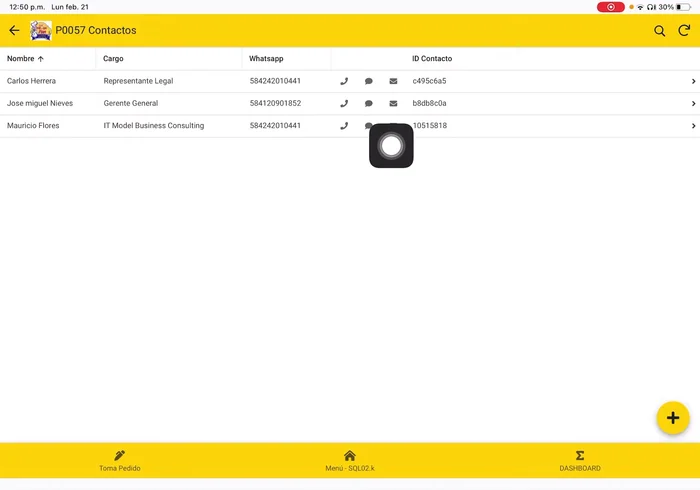The width and height of the screenshot is (700, 490).
Task: Tap the company logo thumbnail in header
Action: click(41, 30)
